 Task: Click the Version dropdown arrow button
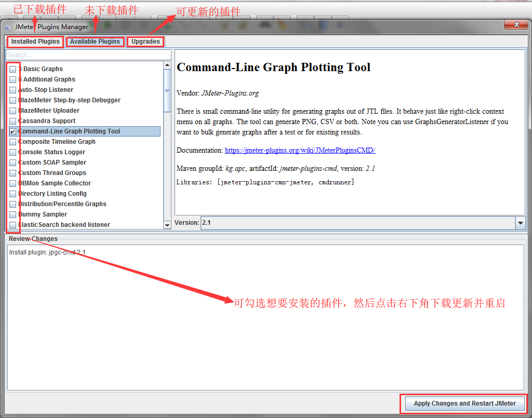(521, 223)
